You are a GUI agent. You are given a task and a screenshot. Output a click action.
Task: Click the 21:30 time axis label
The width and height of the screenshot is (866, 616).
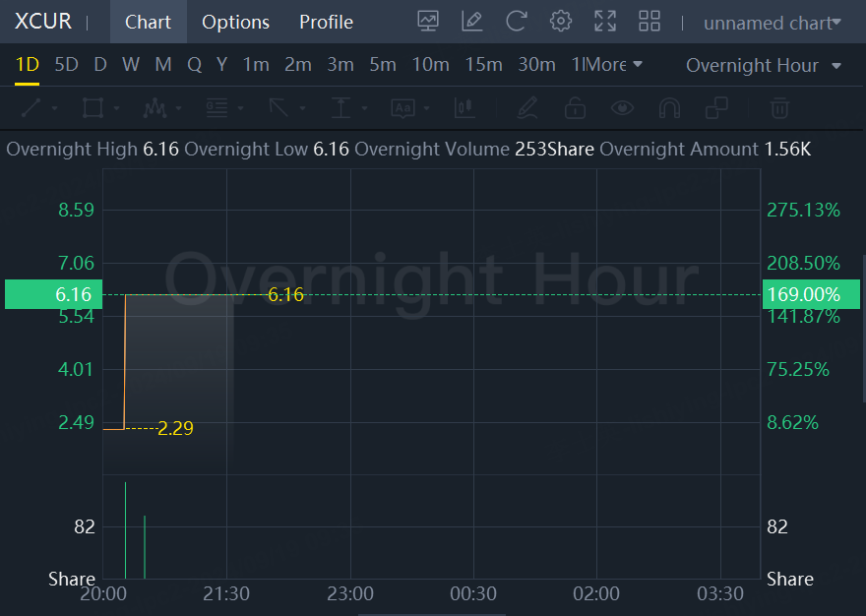pos(226,594)
